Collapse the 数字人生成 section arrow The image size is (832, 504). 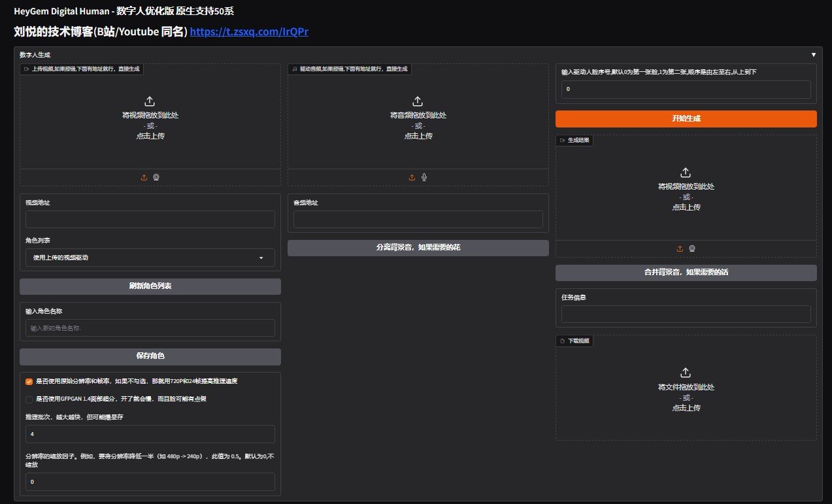click(813, 55)
